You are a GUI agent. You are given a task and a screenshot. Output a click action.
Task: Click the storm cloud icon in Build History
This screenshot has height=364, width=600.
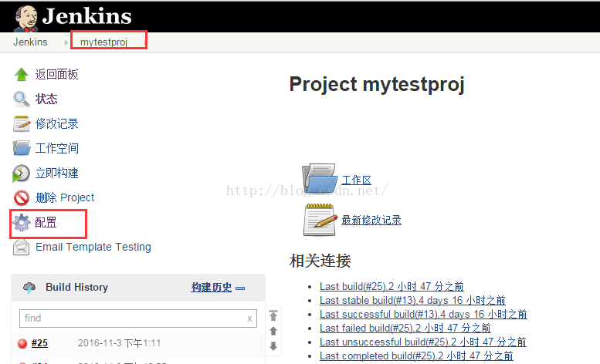[x=29, y=288]
